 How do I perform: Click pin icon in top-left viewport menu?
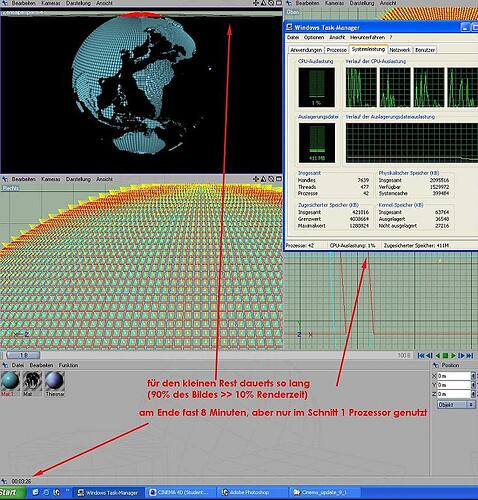click(x=5, y=3)
